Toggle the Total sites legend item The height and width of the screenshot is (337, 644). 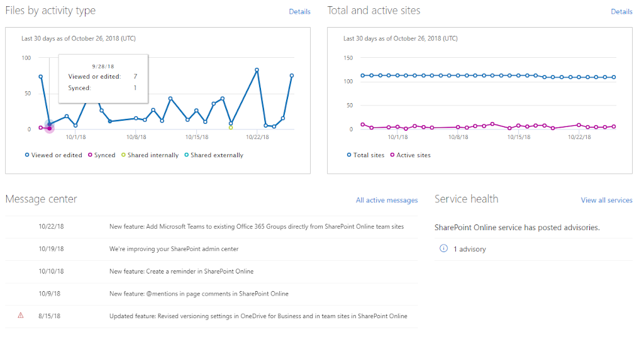(365, 155)
